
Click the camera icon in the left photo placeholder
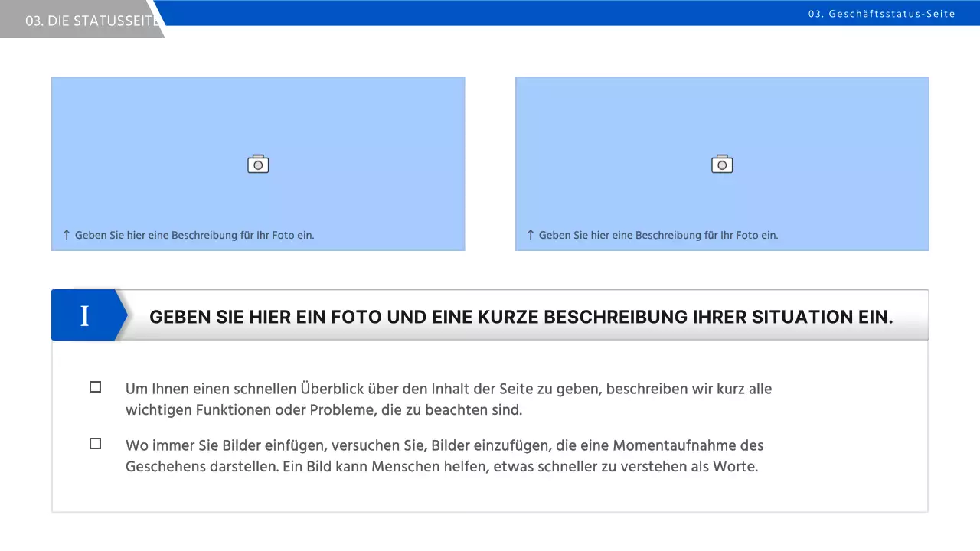coord(258,164)
